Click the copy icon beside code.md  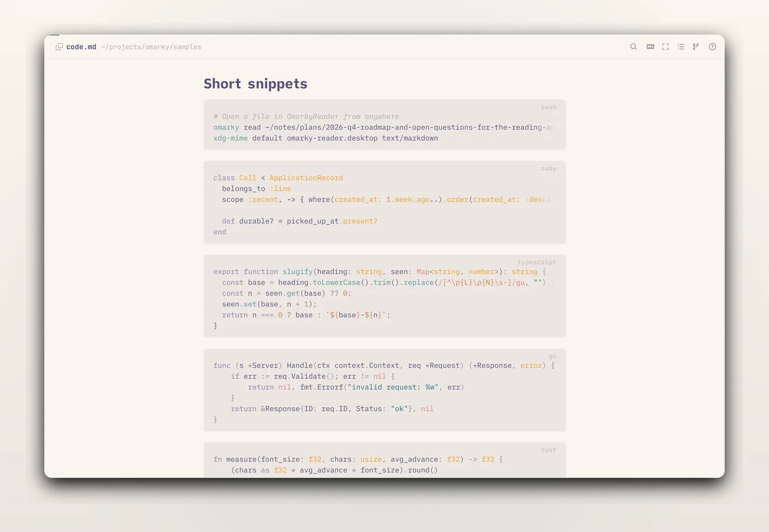[x=59, y=47]
